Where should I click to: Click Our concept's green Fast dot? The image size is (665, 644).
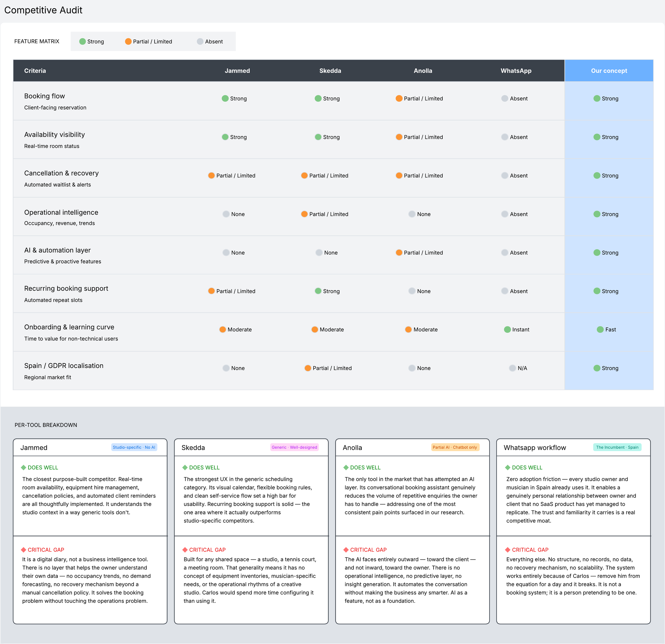point(600,330)
